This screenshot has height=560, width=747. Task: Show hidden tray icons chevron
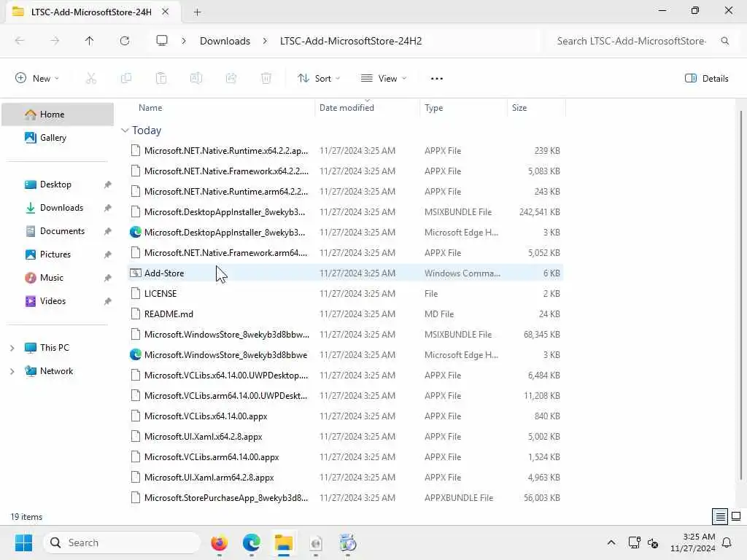(x=611, y=542)
